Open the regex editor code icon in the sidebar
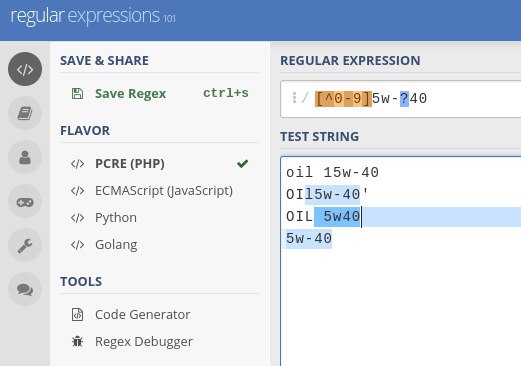Viewport: 521px width, 366px height. (x=25, y=69)
